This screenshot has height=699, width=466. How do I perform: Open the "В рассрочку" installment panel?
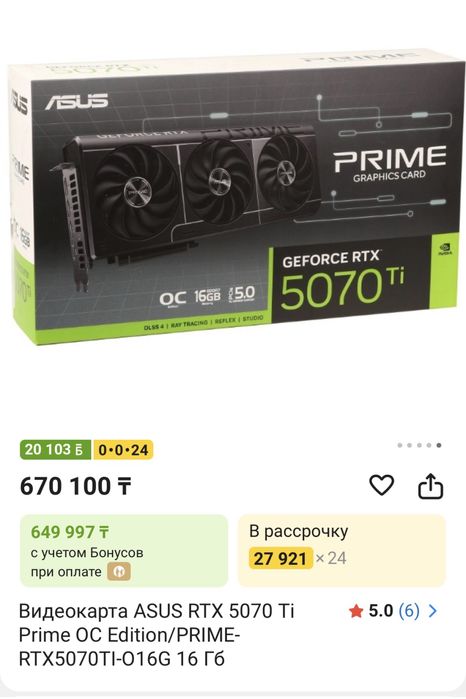342,551
